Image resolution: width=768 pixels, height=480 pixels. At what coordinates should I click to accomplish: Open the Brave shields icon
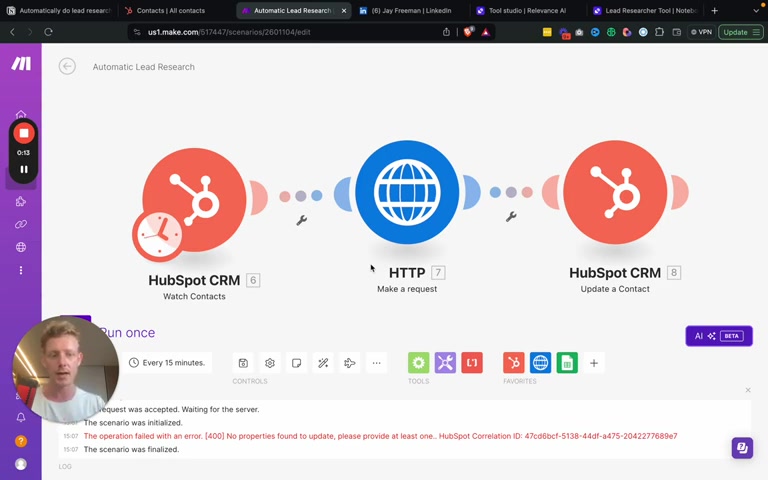click(468, 32)
